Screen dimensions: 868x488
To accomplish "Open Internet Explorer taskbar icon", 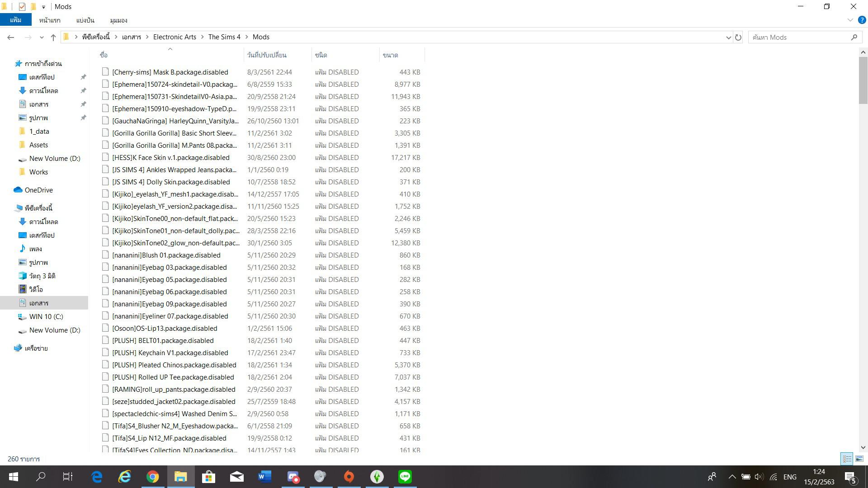I will 125,477.
